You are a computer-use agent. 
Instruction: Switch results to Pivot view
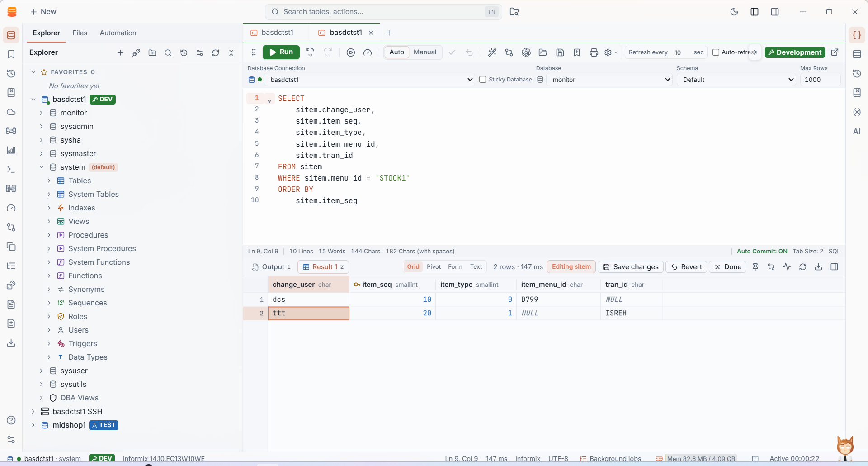434,267
